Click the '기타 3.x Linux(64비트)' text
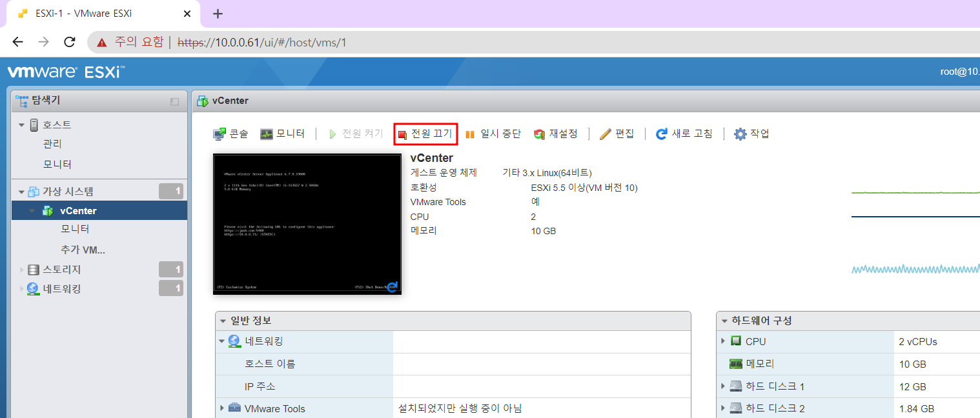Image resolution: width=980 pixels, height=418 pixels. [547, 173]
